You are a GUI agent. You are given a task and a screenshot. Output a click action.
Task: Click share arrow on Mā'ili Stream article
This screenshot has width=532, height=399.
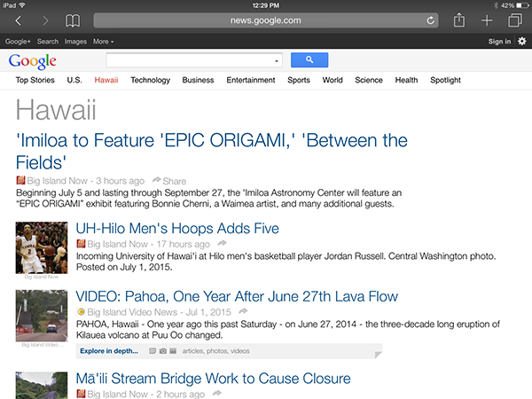pyautogui.click(x=217, y=393)
